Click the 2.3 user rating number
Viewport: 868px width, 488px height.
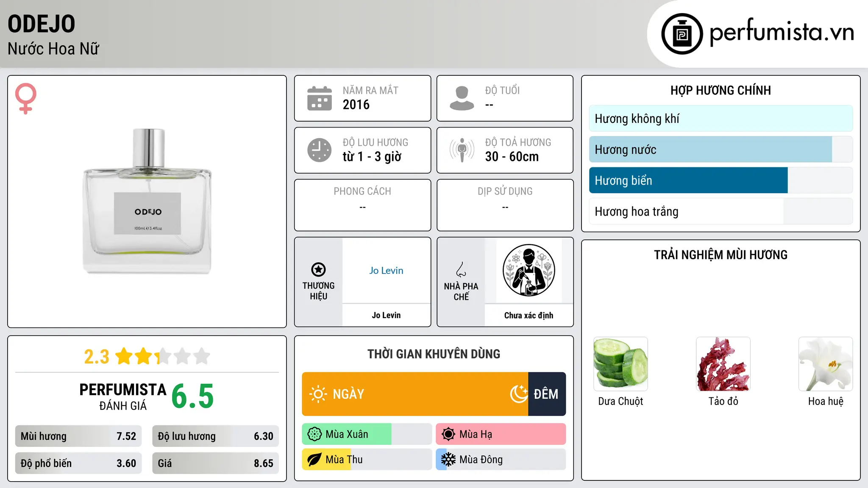(97, 357)
